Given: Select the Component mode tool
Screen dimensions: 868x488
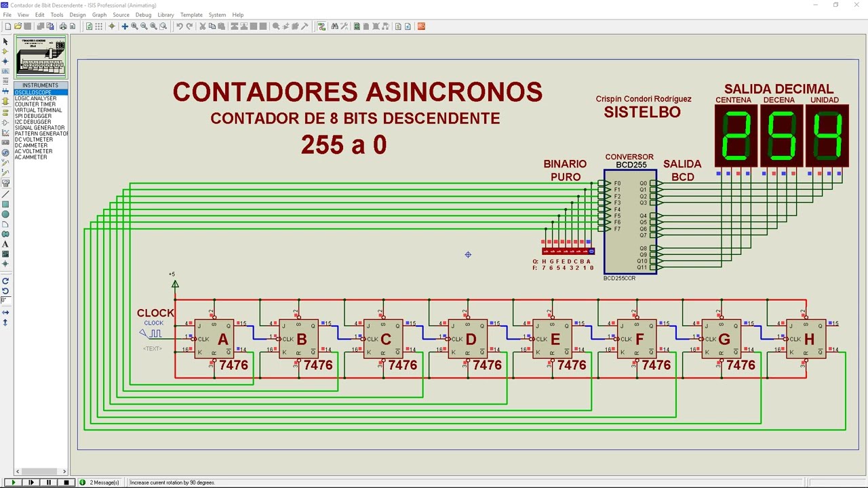Looking at the screenshot, I should pos(5,52).
